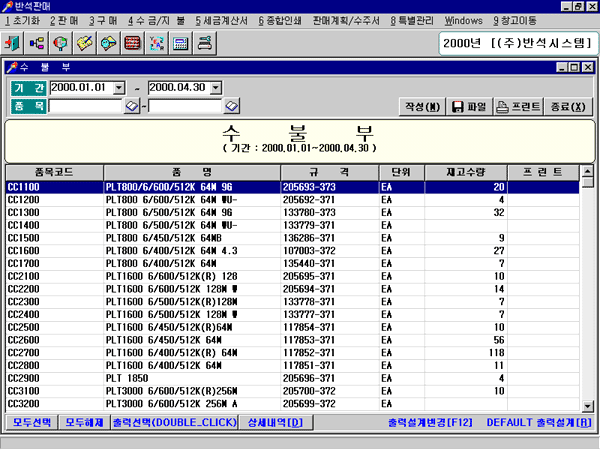Open the calculator toolbar icon
Screen dimensions: 600x450
click(181, 43)
